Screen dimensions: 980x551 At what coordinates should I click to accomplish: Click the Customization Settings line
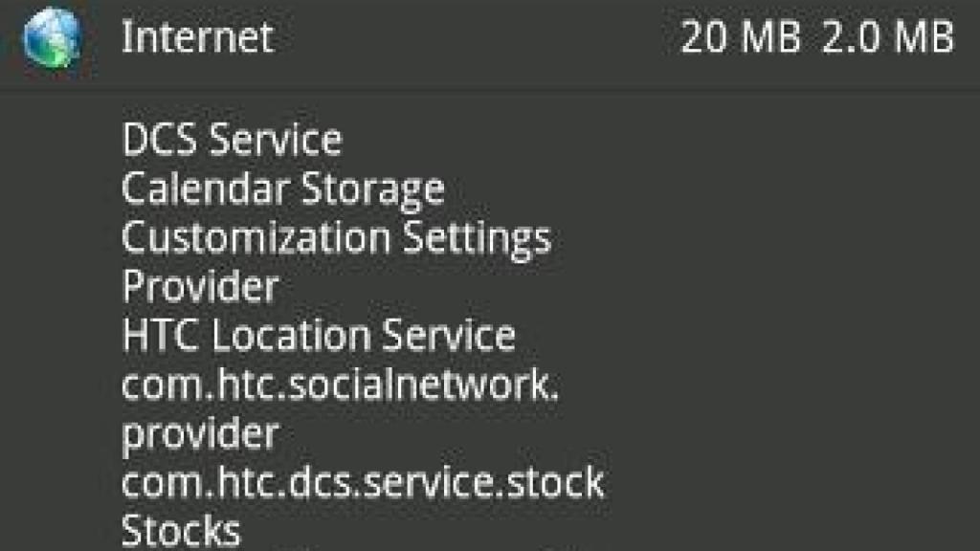pyautogui.click(x=336, y=237)
